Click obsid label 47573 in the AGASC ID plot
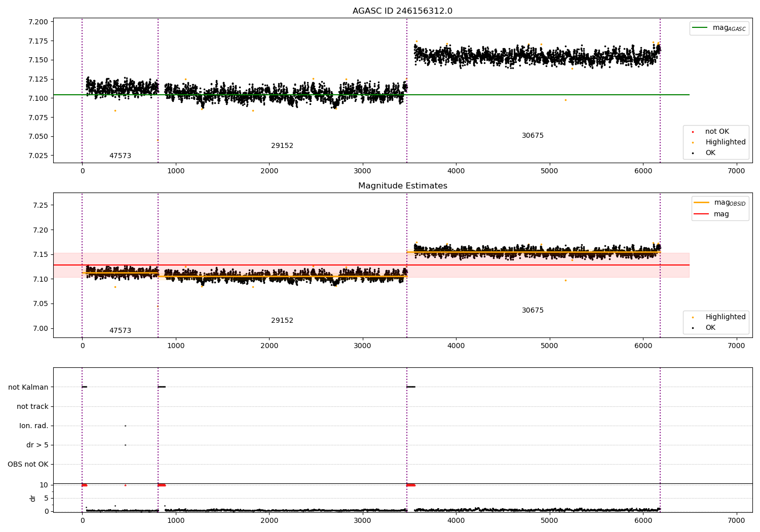The width and height of the screenshot is (760, 532). [120, 156]
